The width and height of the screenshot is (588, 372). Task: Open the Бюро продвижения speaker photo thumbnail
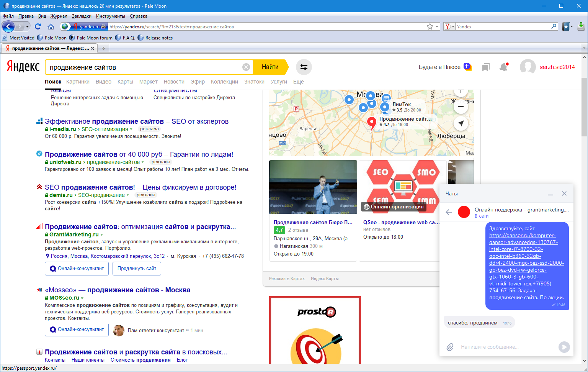click(313, 187)
